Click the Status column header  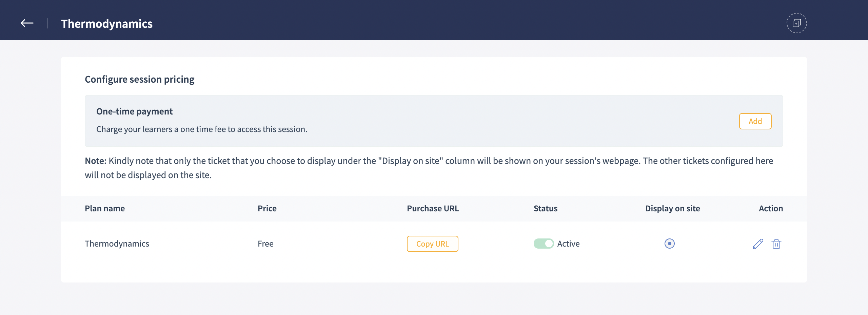point(545,209)
